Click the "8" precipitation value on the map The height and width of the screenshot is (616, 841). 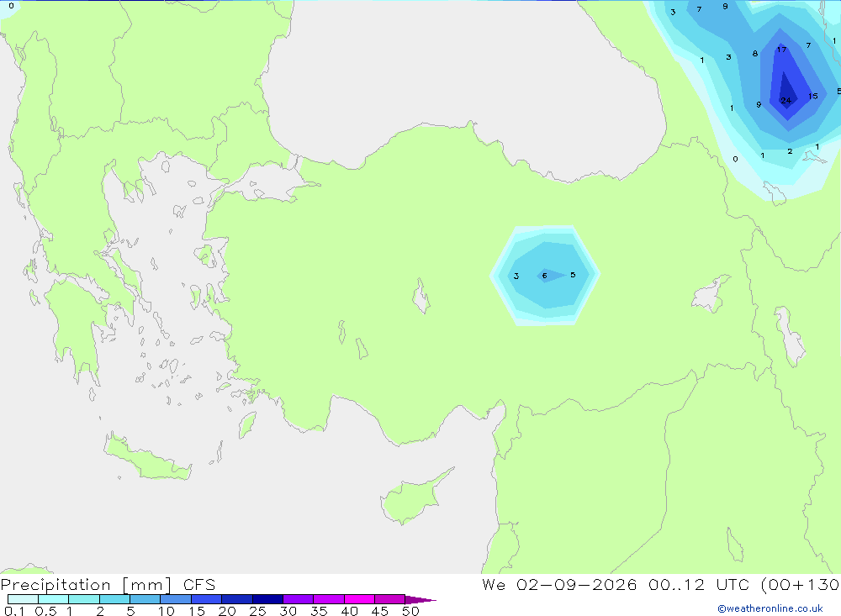(x=754, y=54)
